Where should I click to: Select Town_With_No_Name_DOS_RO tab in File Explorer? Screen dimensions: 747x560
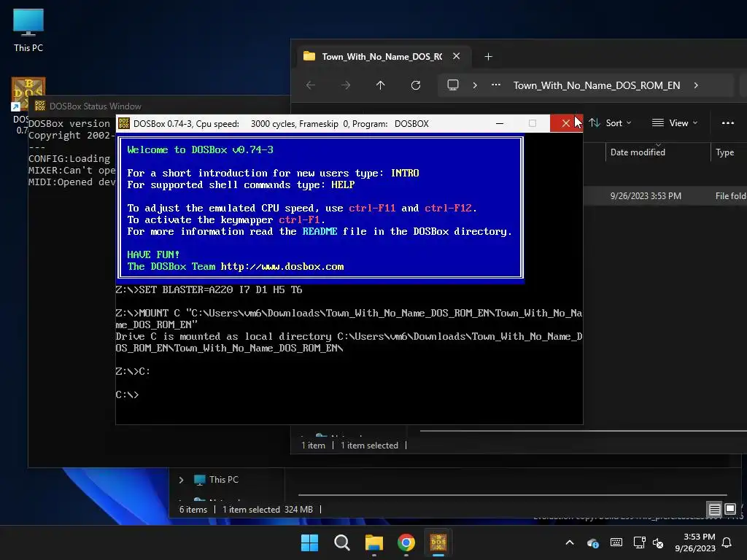click(382, 57)
